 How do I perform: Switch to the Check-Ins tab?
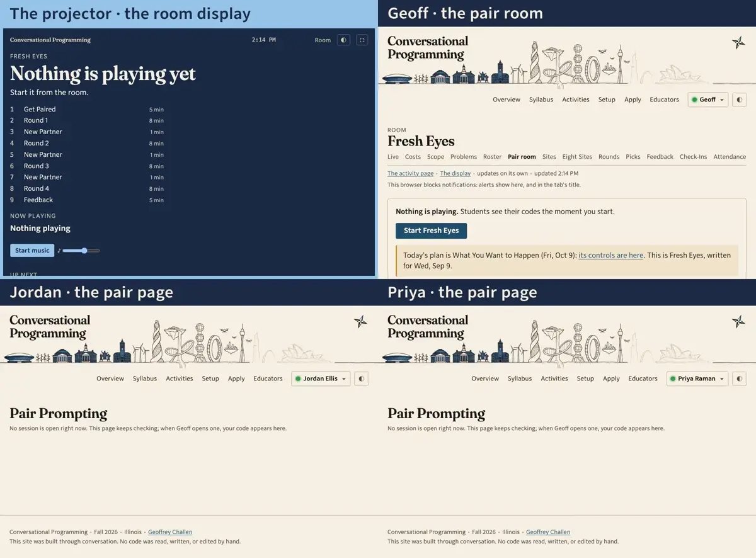point(693,157)
